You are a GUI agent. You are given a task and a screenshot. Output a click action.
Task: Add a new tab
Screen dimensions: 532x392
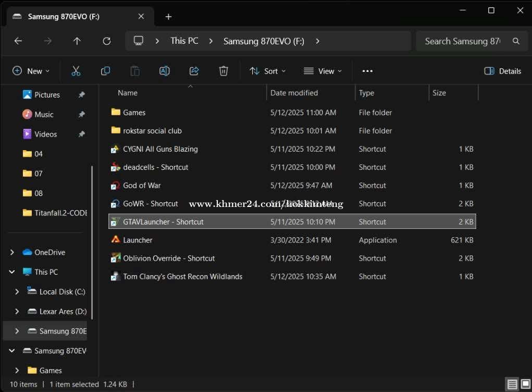168,17
